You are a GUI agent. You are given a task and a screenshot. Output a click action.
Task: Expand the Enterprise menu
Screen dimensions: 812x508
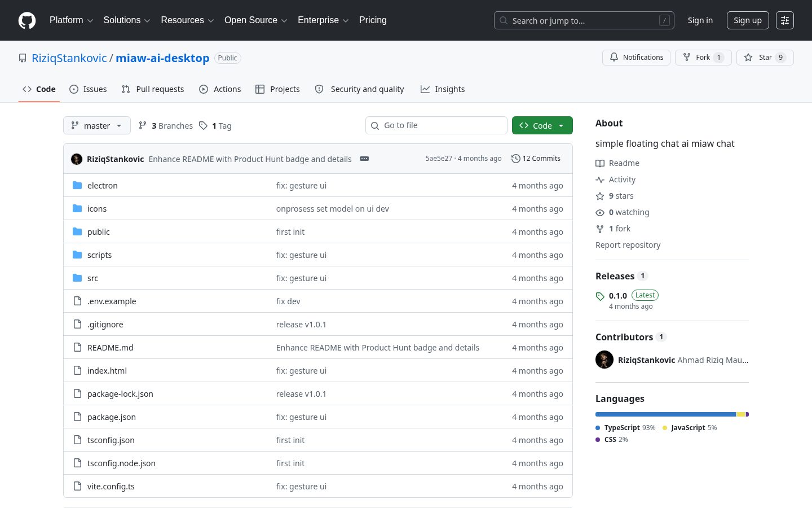pyautogui.click(x=323, y=20)
